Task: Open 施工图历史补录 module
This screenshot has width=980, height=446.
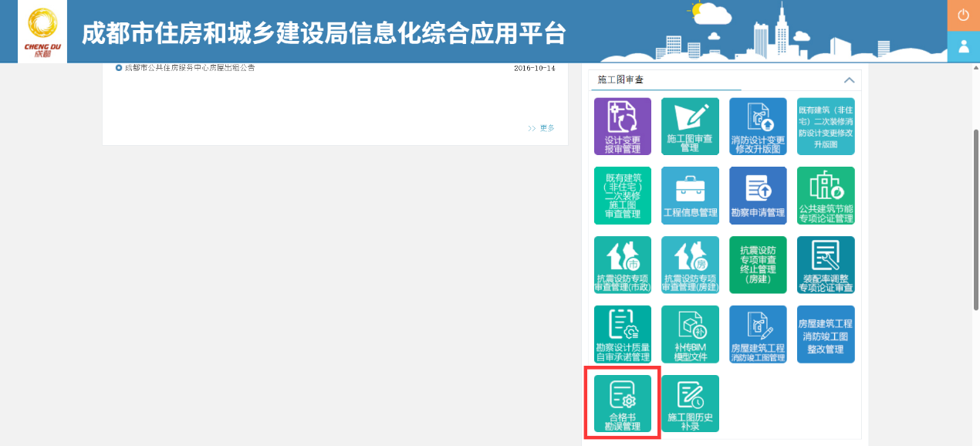Action: tap(690, 403)
